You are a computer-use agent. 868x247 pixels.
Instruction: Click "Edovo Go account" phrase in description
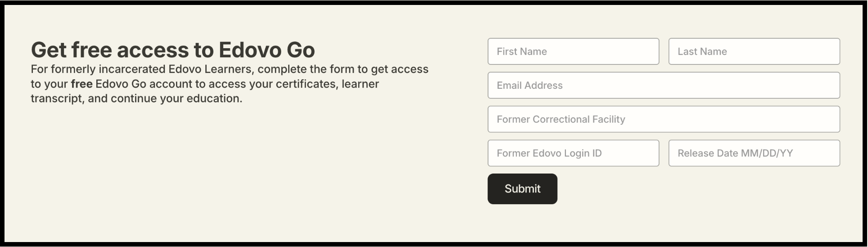coord(143,84)
